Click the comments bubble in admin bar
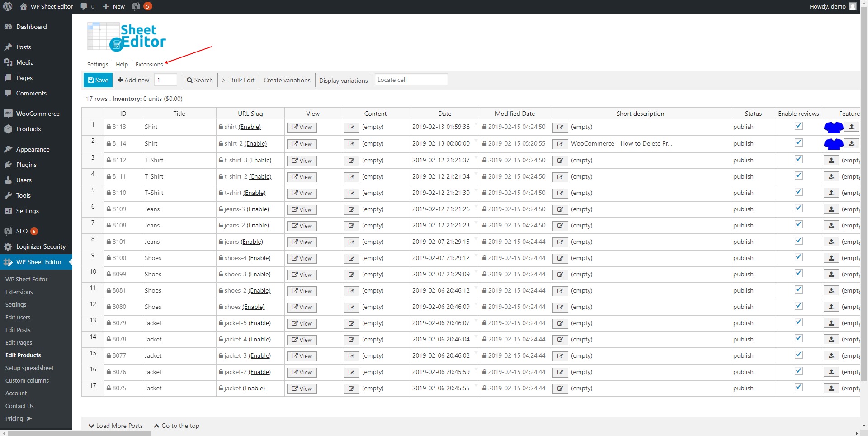868x436 pixels. (84, 6)
